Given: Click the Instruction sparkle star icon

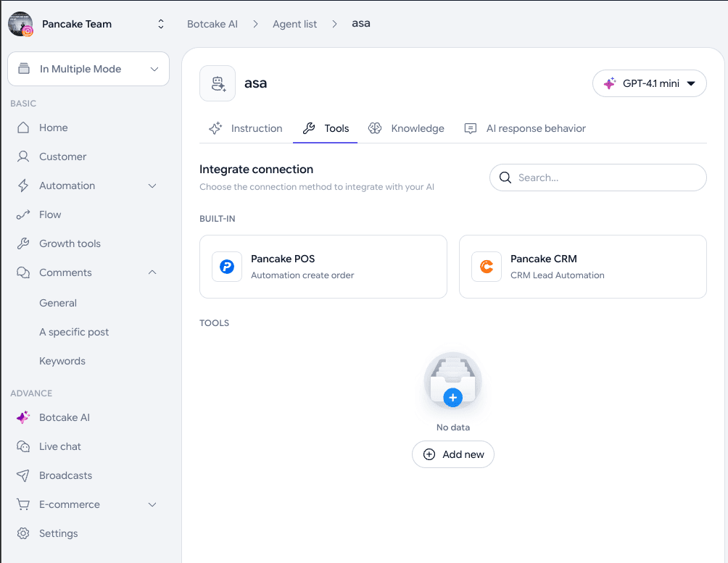Looking at the screenshot, I should pos(215,128).
